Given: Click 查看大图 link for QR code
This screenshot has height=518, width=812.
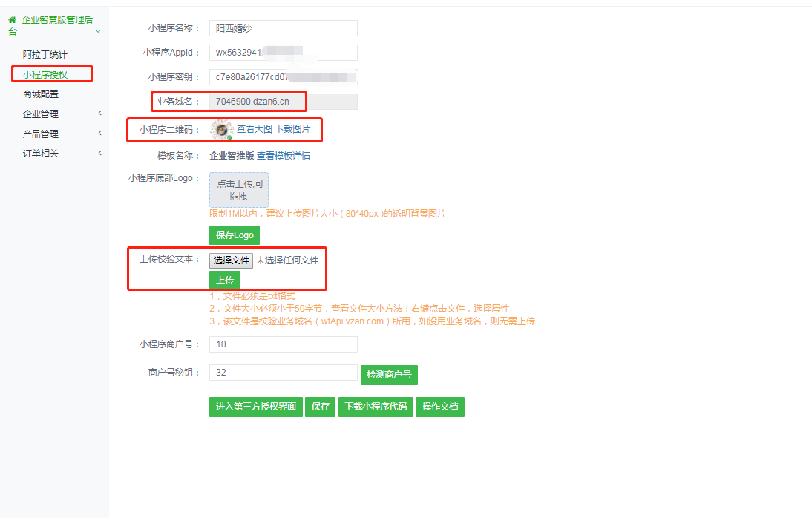Looking at the screenshot, I should point(255,129).
